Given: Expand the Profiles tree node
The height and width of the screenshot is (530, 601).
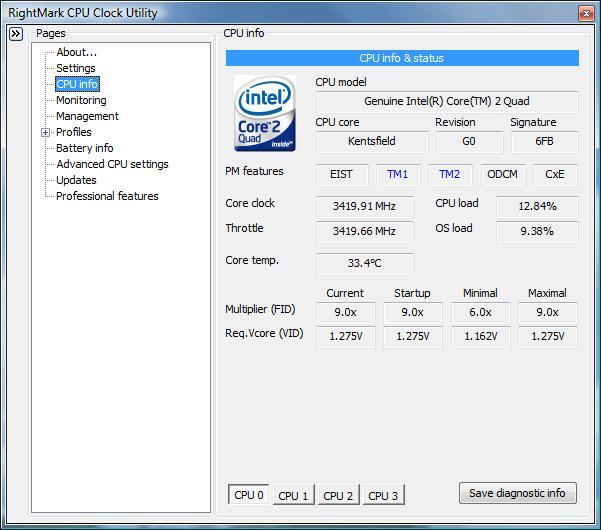Looking at the screenshot, I should (x=45, y=133).
